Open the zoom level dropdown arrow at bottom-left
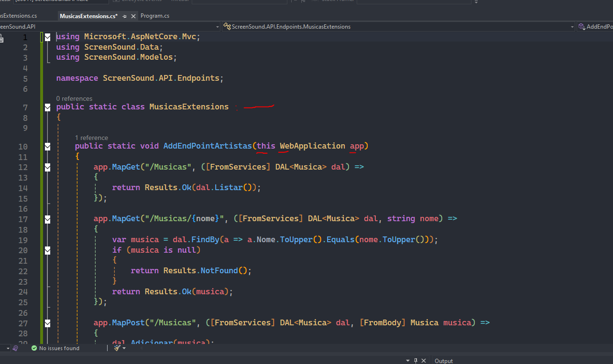 (x=7, y=348)
